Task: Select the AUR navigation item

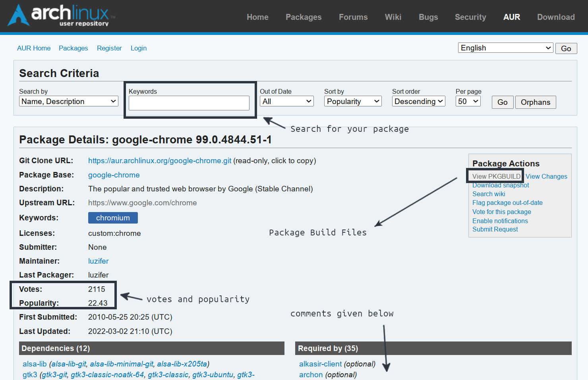Action: tap(512, 17)
